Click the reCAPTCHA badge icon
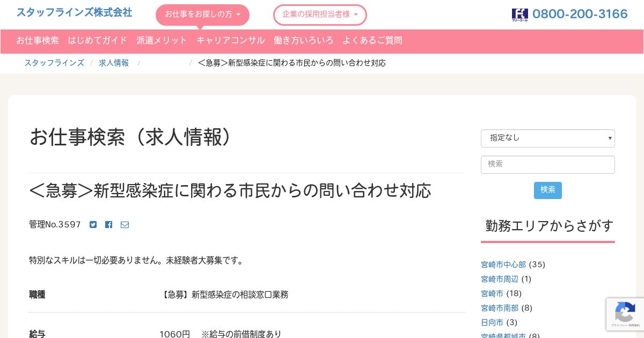 625,314
